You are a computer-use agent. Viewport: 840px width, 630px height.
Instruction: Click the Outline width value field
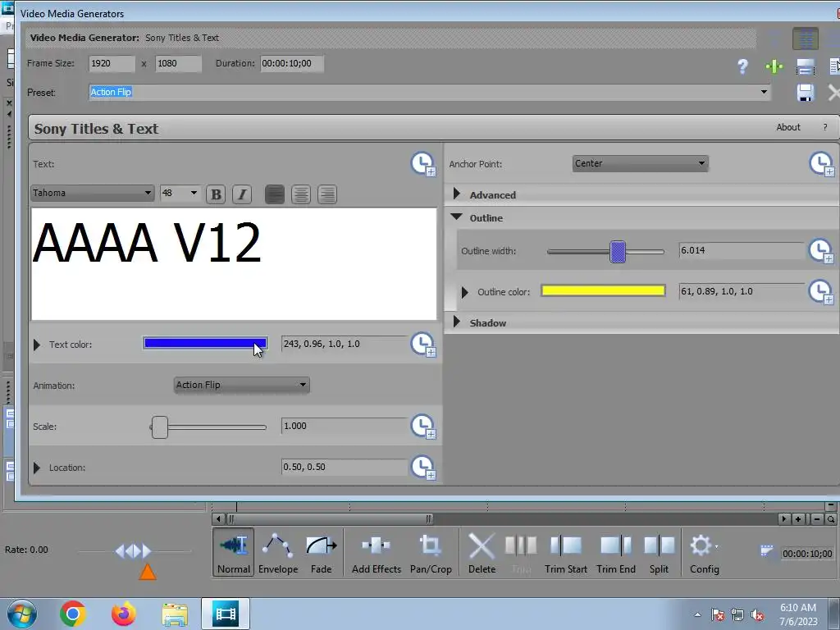click(742, 251)
